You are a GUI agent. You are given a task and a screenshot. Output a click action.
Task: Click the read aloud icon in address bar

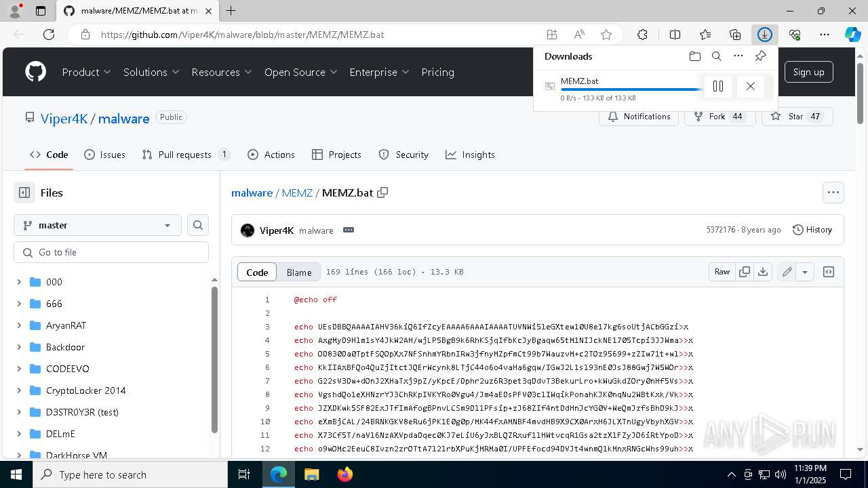pyautogui.click(x=579, y=35)
